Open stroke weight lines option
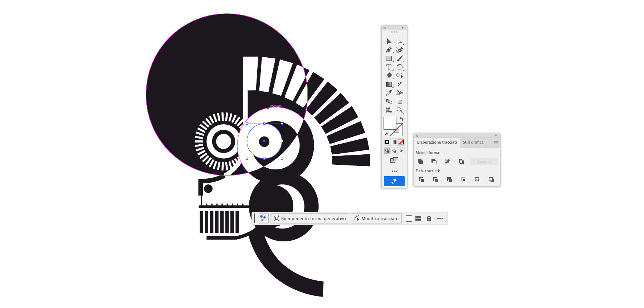This screenshot has width=644, height=308. tap(418, 218)
